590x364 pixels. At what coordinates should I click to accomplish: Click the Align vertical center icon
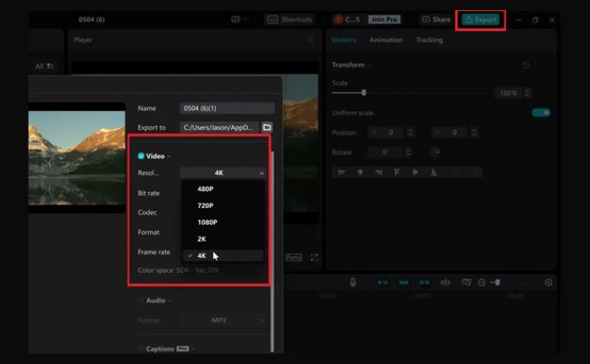pos(415,172)
